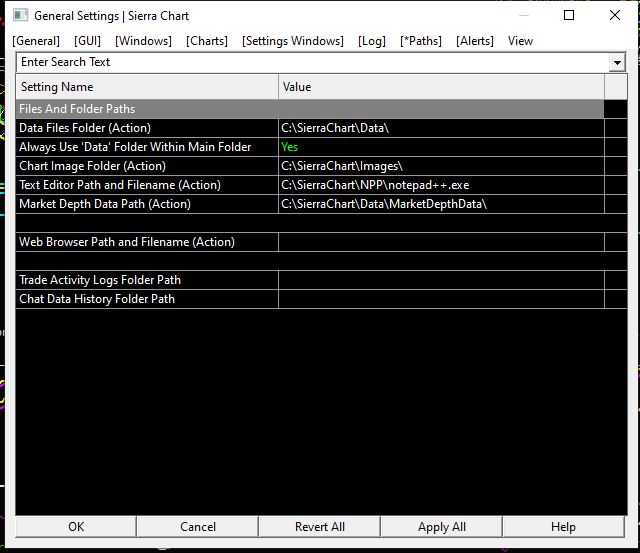
Task: Click the Chat Data History value cell
Action: [441, 299]
